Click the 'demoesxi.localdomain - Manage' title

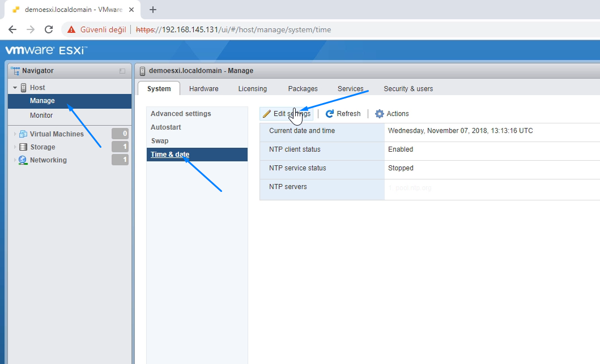201,71
